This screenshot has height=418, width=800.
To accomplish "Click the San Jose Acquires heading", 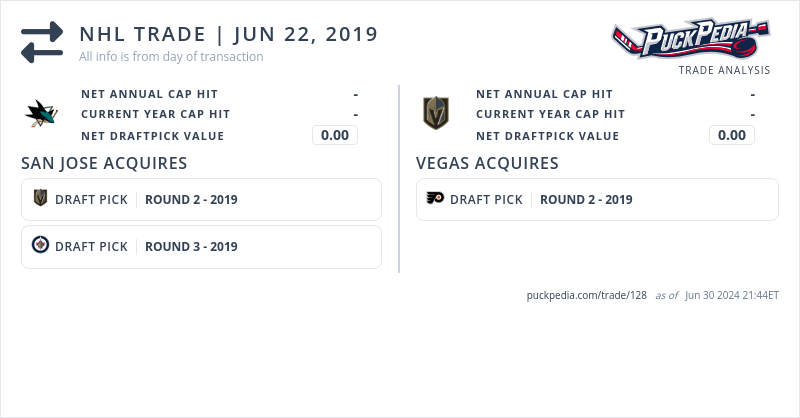I will [104, 163].
